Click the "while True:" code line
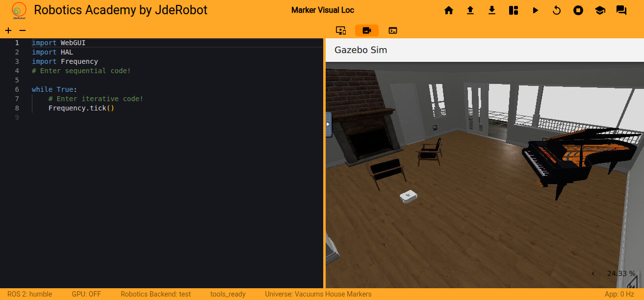The image size is (644, 300). coord(54,89)
